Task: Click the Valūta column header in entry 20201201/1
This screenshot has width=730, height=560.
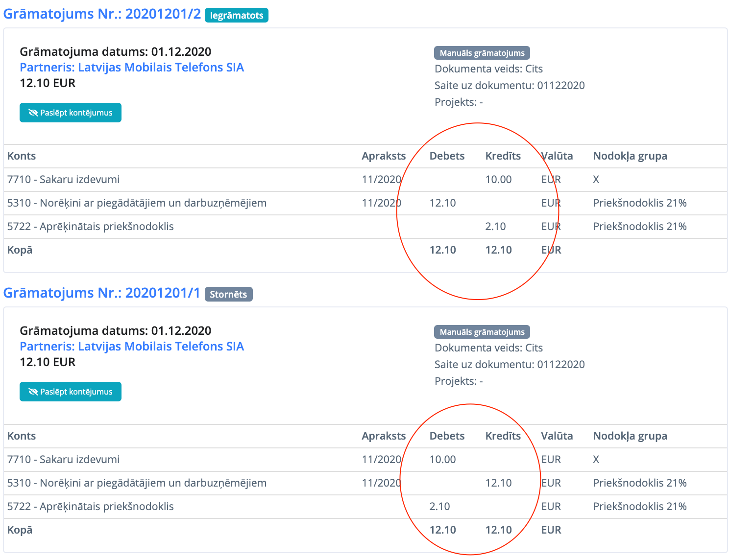Action: coord(557,436)
